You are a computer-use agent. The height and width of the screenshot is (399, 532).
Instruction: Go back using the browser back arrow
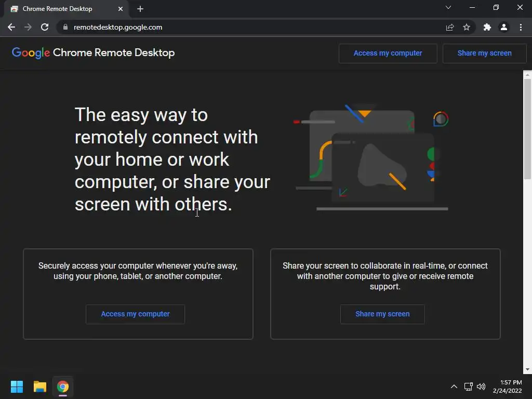(x=11, y=27)
